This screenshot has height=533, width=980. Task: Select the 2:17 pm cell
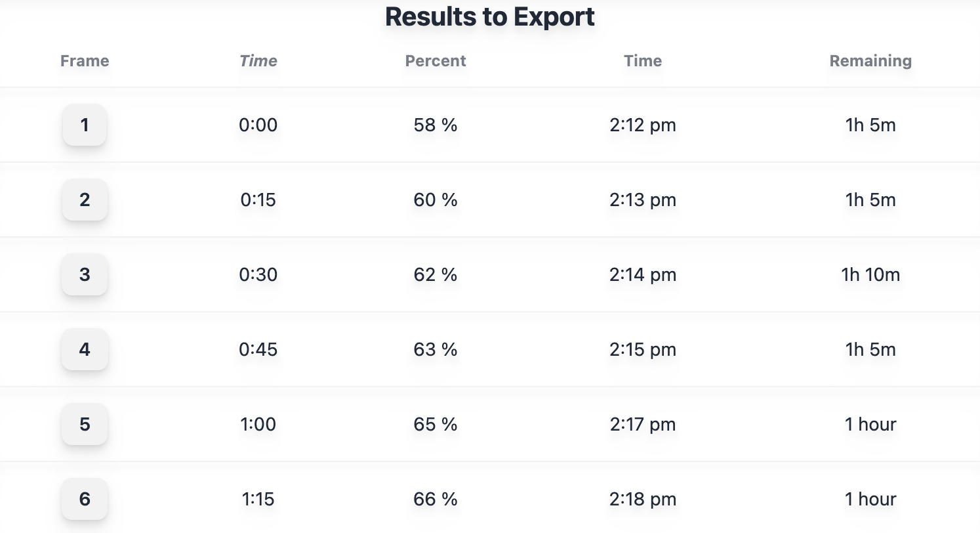[x=643, y=424]
